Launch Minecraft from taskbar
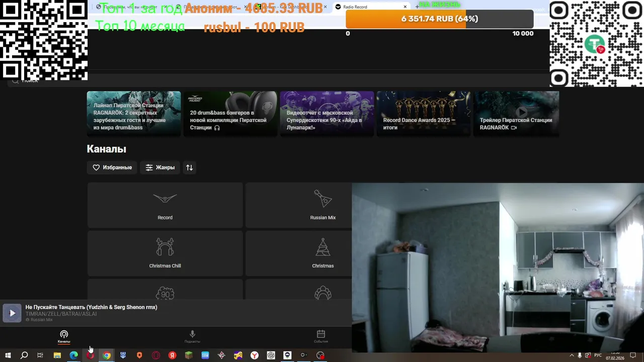 tap(189, 355)
